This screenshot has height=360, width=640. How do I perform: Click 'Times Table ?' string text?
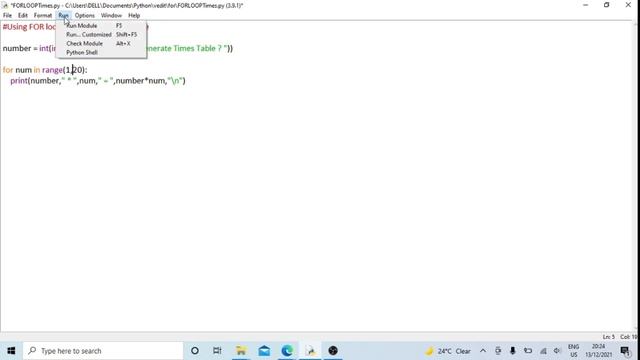197,49
